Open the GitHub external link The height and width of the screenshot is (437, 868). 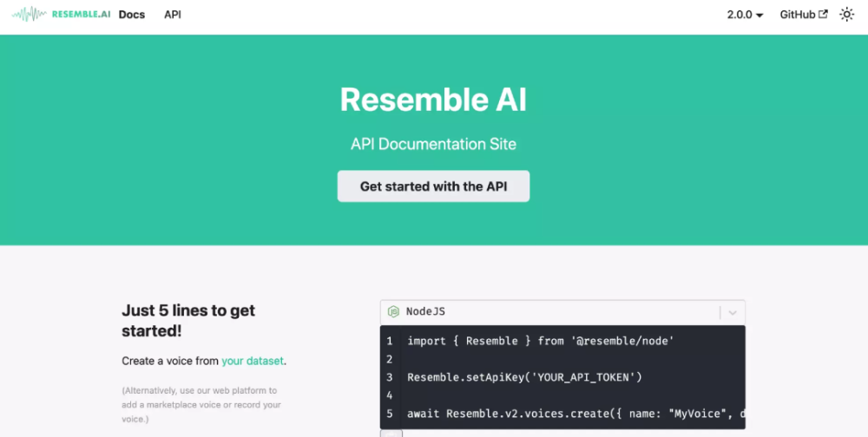[804, 15]
